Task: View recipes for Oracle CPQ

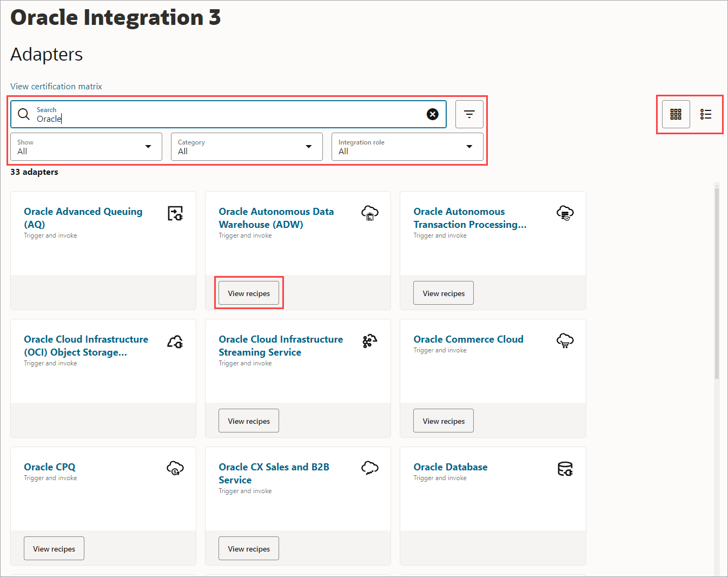Action: (54, 549)
